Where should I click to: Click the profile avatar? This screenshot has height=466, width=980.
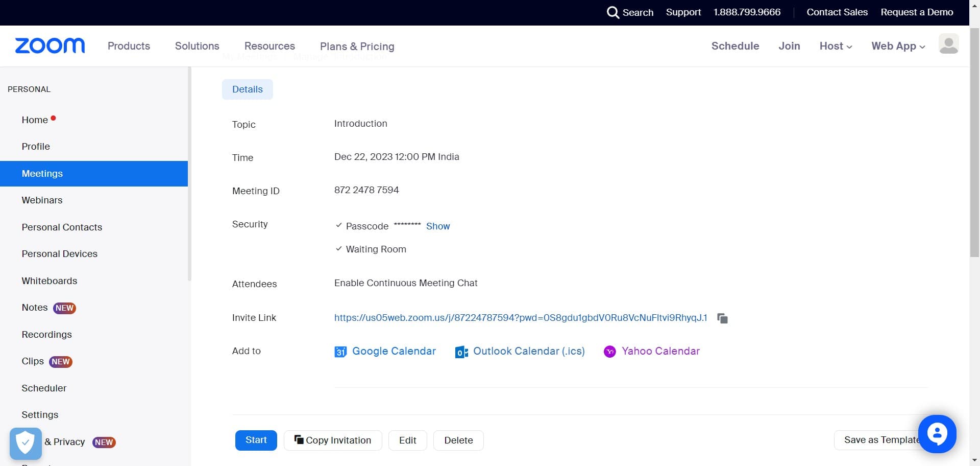(948, 44)
